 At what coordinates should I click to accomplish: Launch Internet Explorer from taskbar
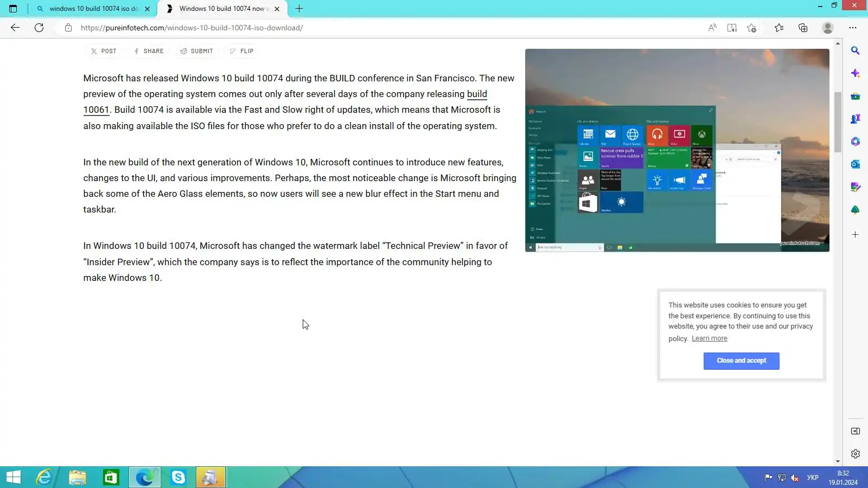[x=44, y=477]
